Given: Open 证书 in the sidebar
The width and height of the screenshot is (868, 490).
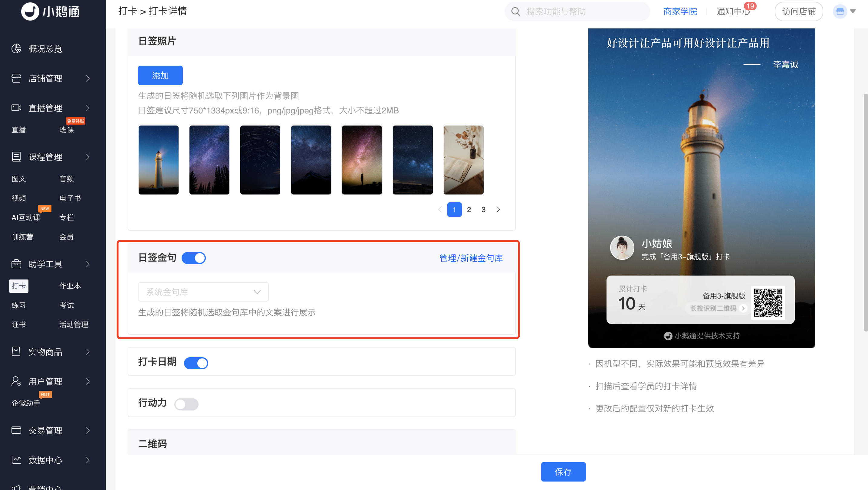Looking at the screenshot, I should click(x=18, y=325).
